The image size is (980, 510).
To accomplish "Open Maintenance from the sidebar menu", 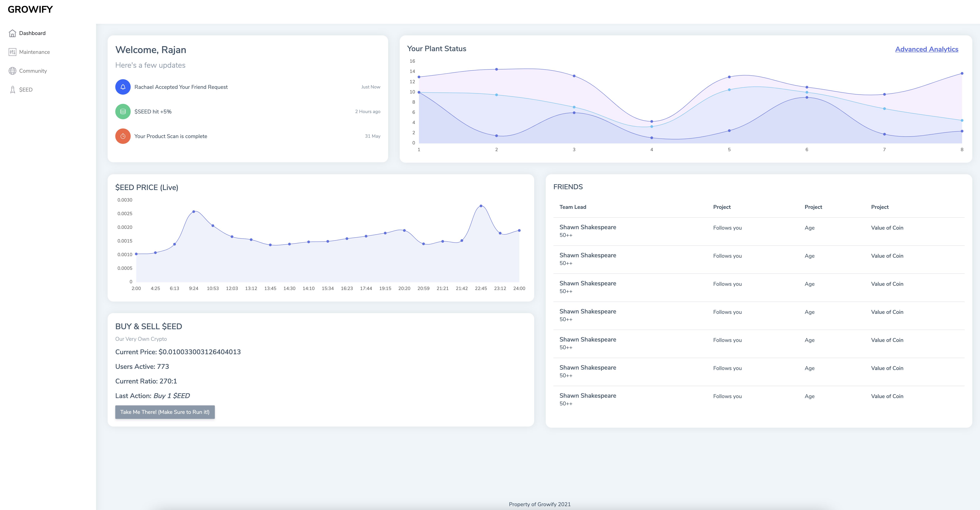I will pyautogui.click(x=34, y=52).
